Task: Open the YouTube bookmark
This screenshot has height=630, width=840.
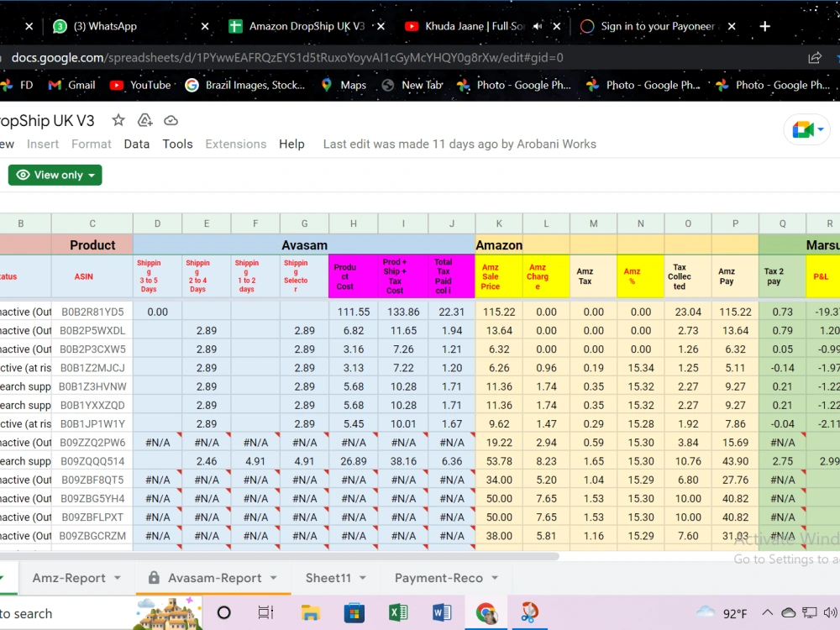Action: pos(140,85)
